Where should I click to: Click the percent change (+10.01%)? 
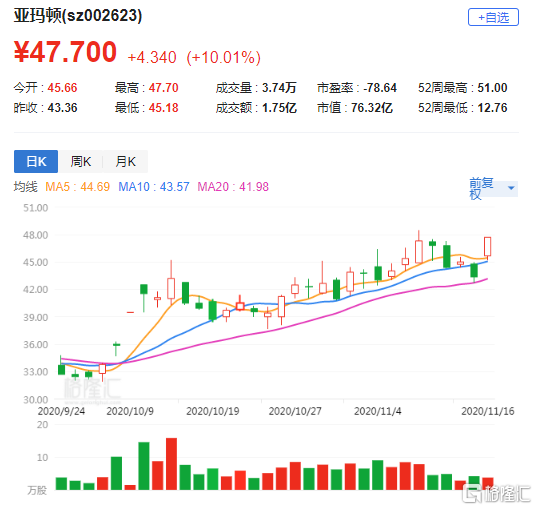(223, 58)
